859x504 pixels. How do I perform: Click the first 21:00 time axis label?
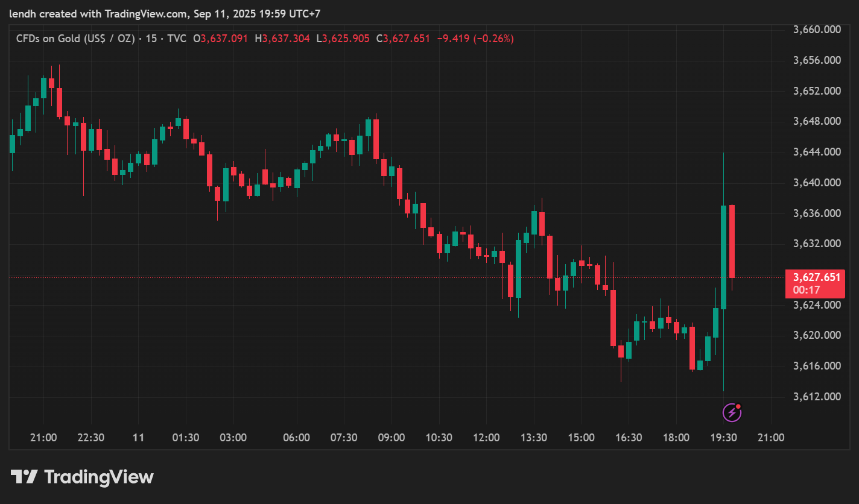[43, 438]
